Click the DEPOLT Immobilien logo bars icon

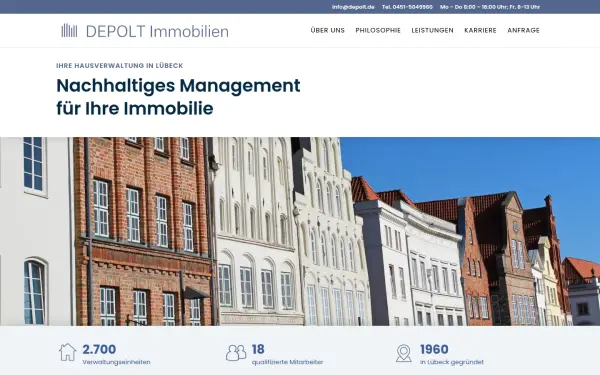tap(69, 31)
